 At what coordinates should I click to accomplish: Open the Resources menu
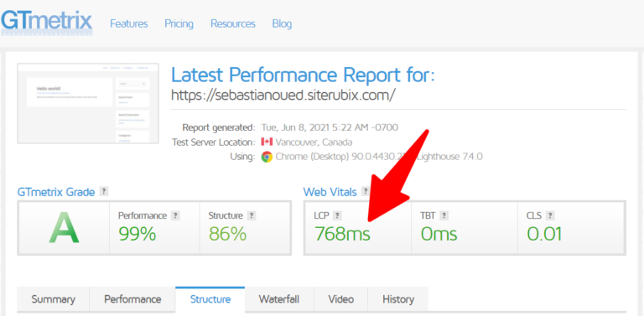pos(233,23)
